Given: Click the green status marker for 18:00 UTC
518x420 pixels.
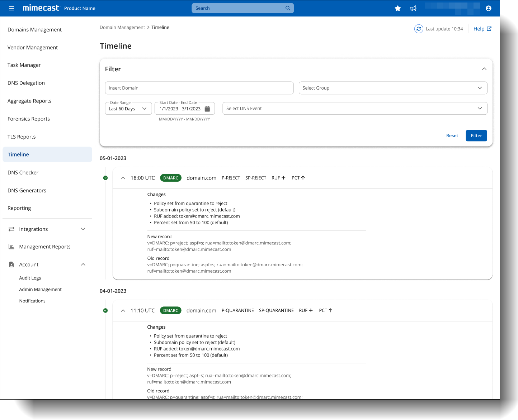Looking at the screenshot, I should click(x=105, y=178).
